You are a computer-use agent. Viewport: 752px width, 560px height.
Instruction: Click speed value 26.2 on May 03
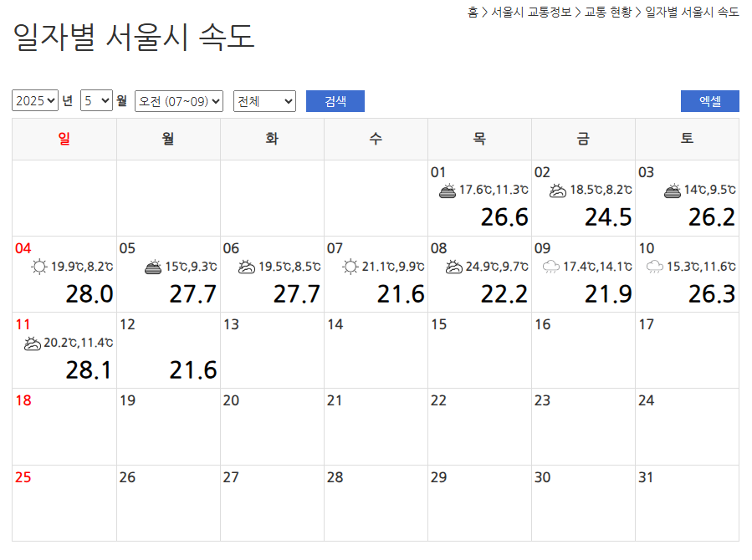coord(712,217)
